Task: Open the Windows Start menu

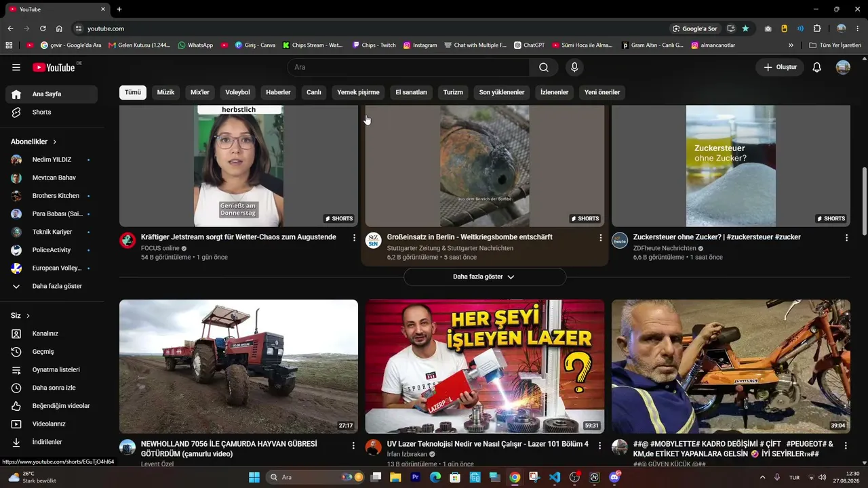Action: pos(254,477)
